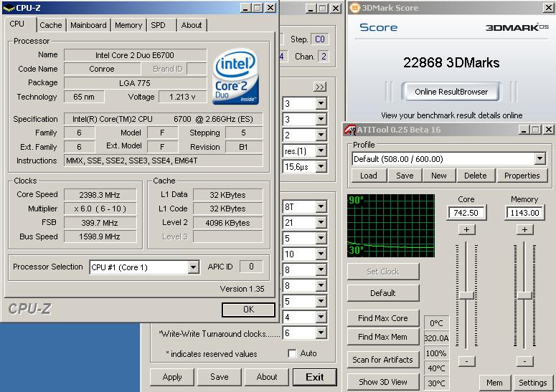
Task: Click the Memory clock slider handle
Action: [x=525, y=295]
